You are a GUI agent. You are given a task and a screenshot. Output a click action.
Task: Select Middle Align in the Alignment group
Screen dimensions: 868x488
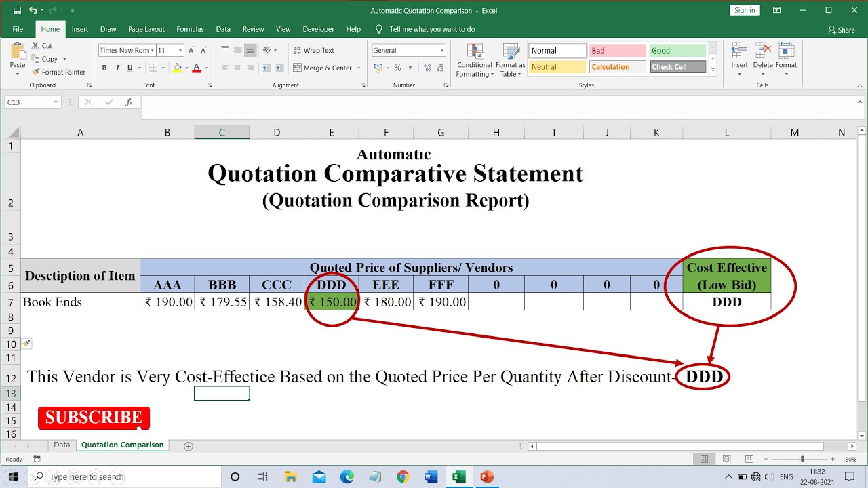237,50
